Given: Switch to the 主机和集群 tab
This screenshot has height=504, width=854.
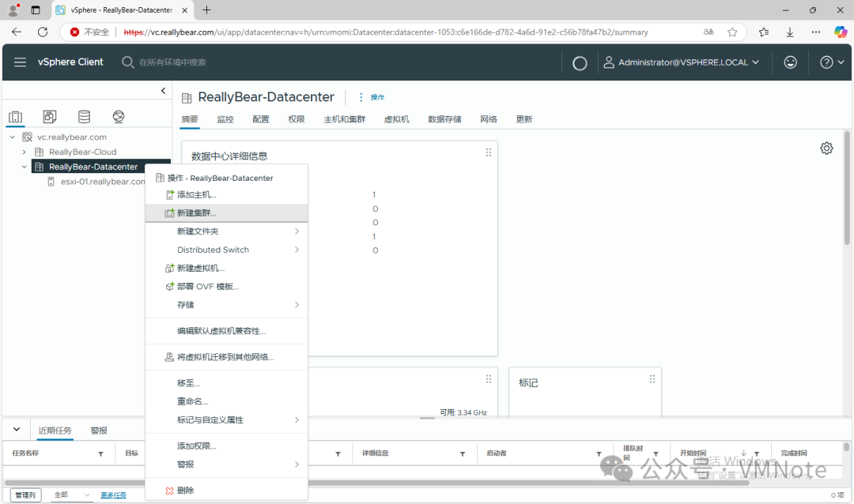Looking at the screenshot, I should [344, 119].
